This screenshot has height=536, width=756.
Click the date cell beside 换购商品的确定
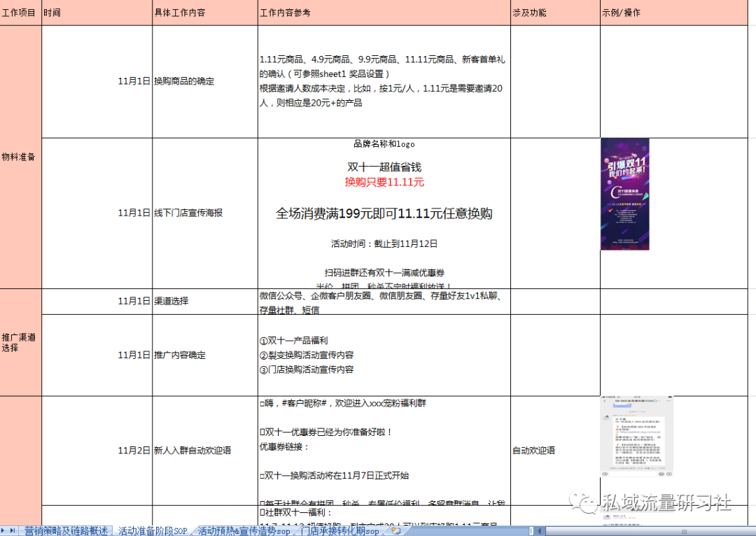click(97, 81)
